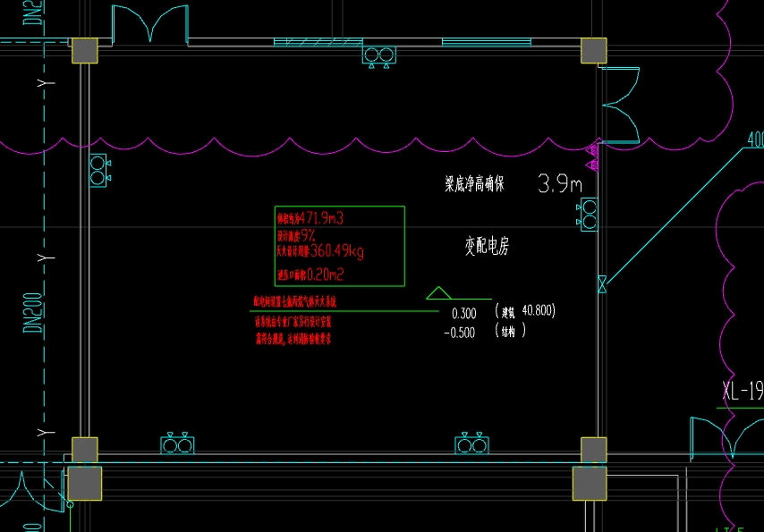This screenshot has width=764, height=532.
Task: Select the twin-circle device on the right wall below 3.9m
Action: (588, 215)
